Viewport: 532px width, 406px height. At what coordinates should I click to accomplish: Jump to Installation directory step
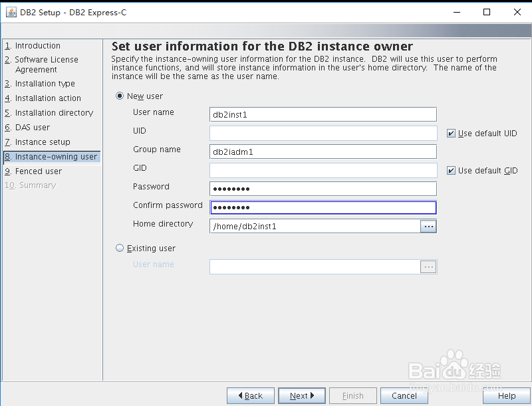49,112
